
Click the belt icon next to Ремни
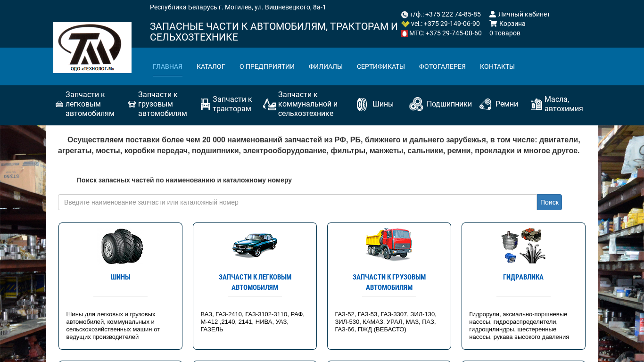point(485,104)
